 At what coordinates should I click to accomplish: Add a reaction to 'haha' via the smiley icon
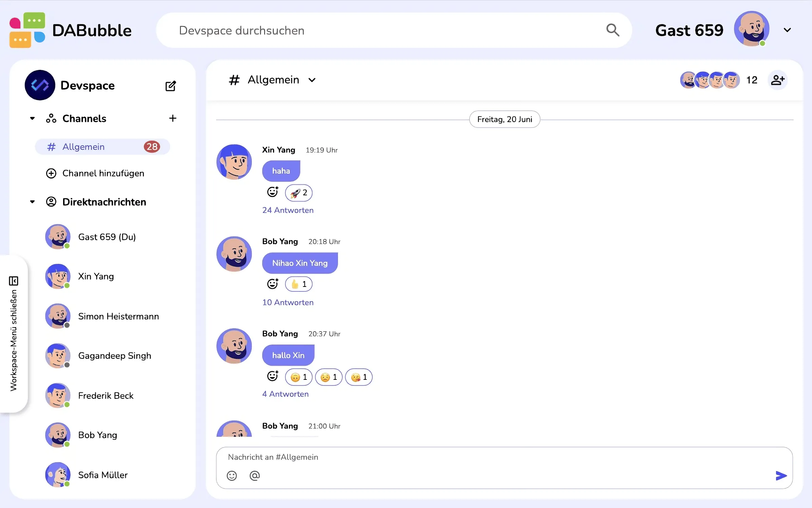(x=273, y=192)
